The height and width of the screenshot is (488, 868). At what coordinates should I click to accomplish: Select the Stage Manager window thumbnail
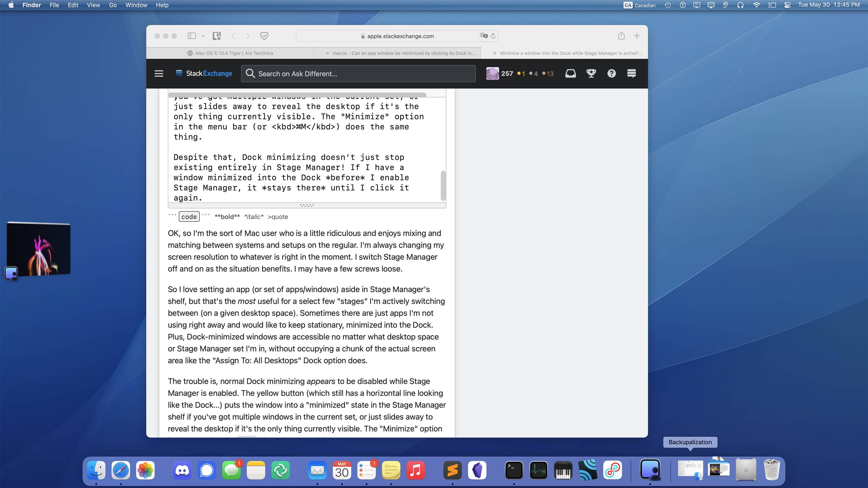pos(38,249)
